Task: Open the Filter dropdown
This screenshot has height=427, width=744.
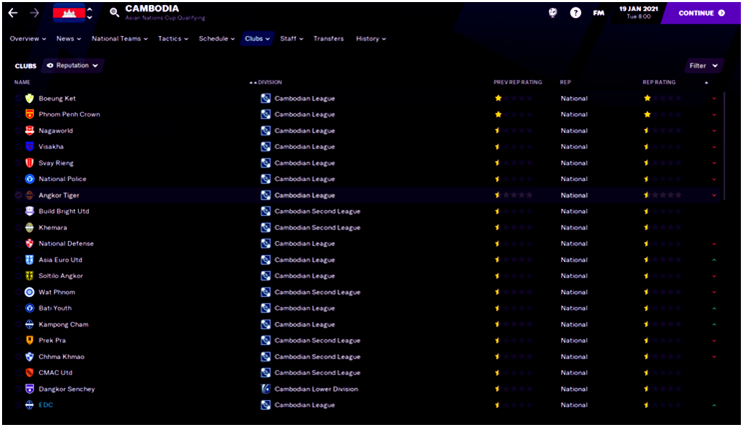Action: (703, 65)
